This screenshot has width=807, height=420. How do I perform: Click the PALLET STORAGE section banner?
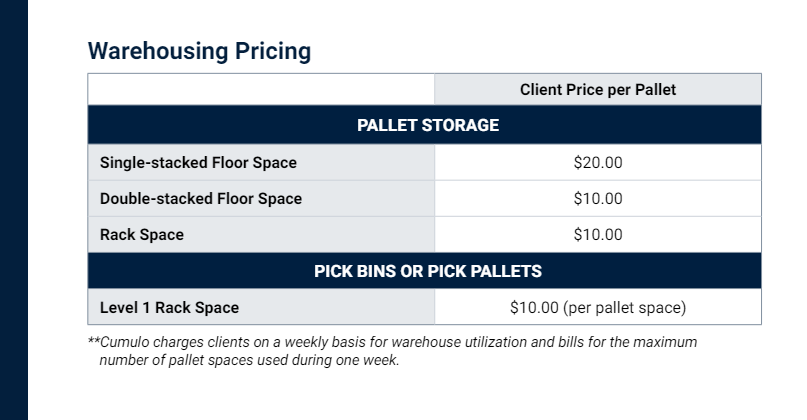pyautogui.click(x=425, y=125)
